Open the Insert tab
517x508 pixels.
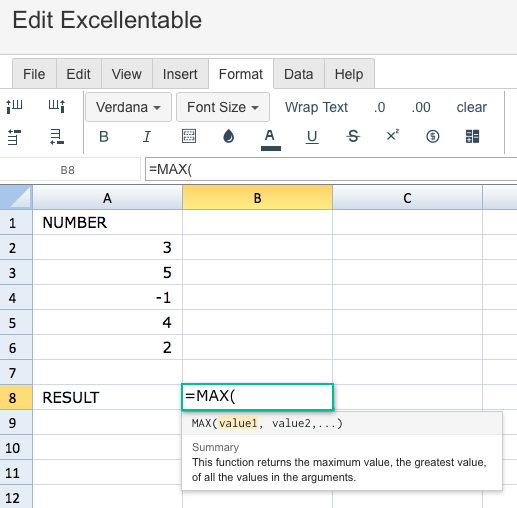coord(180,74)
